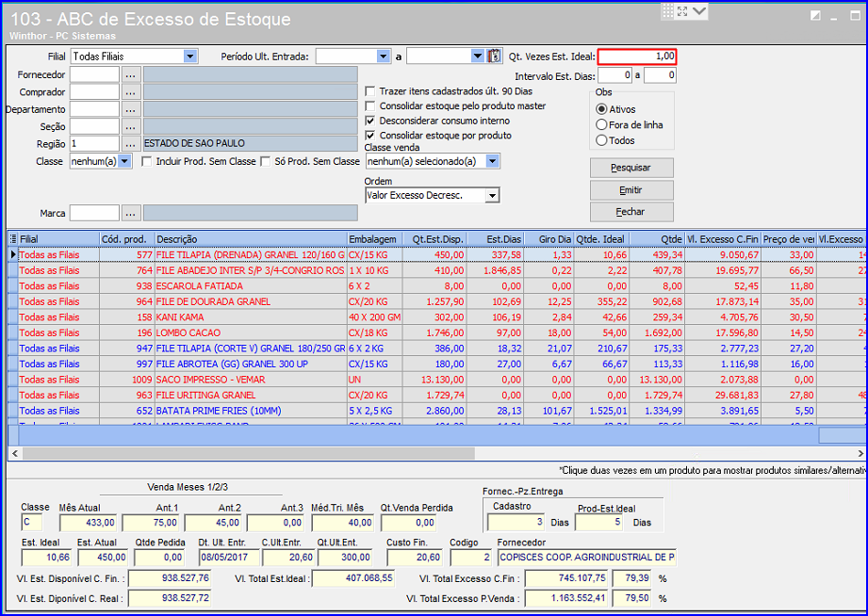The image size is (868, 616).
Task: Check Só Prod. Sem Classe
Action: pos(266,162)
